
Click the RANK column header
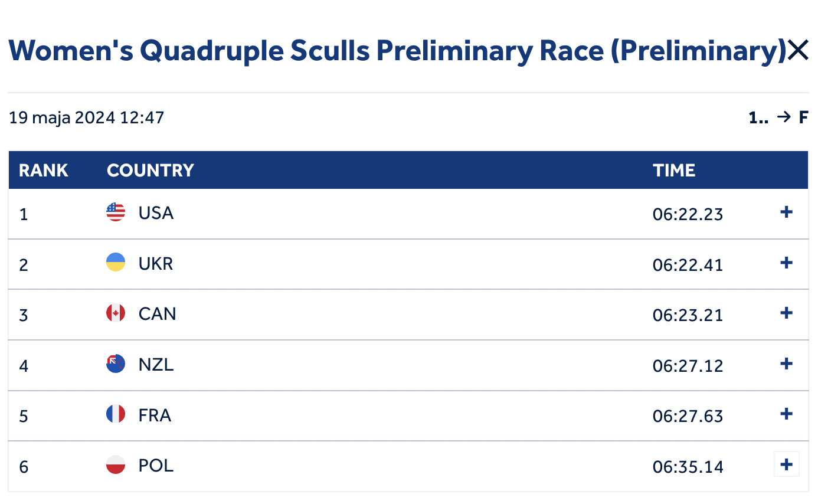click(44, 171)
